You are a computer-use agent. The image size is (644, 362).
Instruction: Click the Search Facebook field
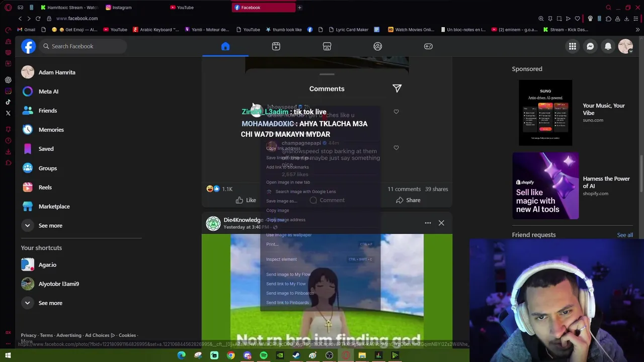[x=83, y=46]
